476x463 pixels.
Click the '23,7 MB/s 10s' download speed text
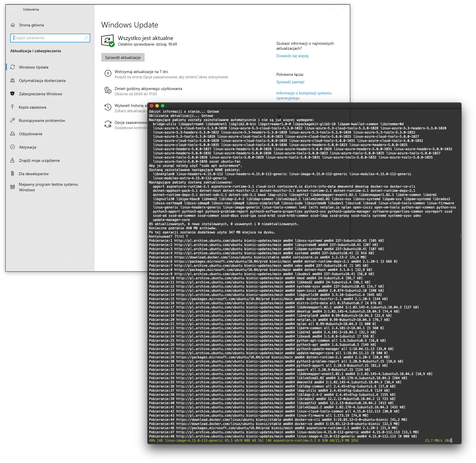click(437, 441)
